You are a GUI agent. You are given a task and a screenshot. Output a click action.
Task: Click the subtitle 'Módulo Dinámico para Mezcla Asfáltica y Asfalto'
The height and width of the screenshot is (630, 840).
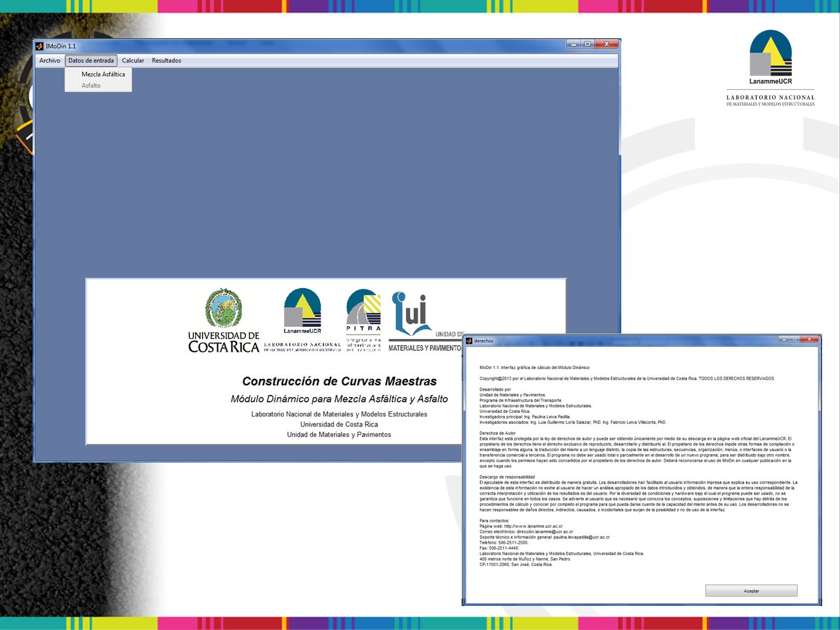click(339, 399)
